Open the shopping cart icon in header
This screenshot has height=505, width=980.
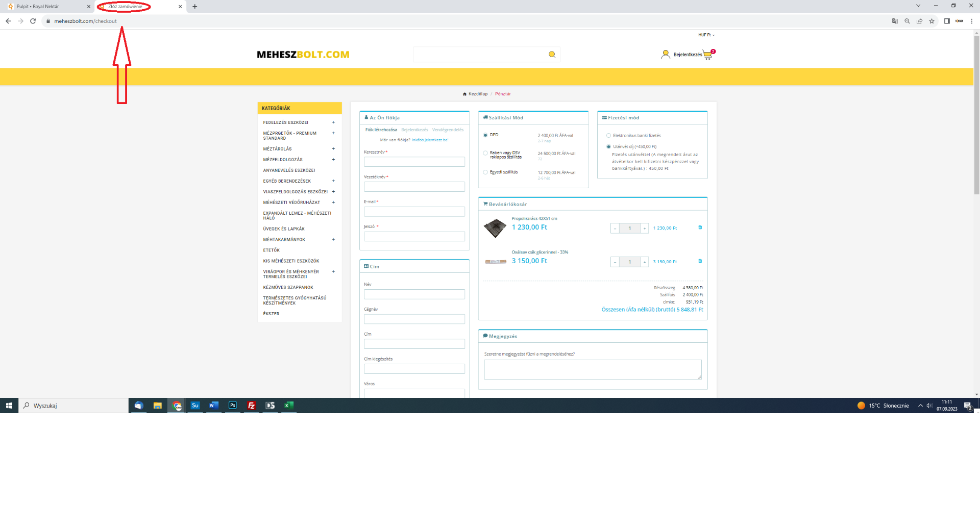click(708, 55)
